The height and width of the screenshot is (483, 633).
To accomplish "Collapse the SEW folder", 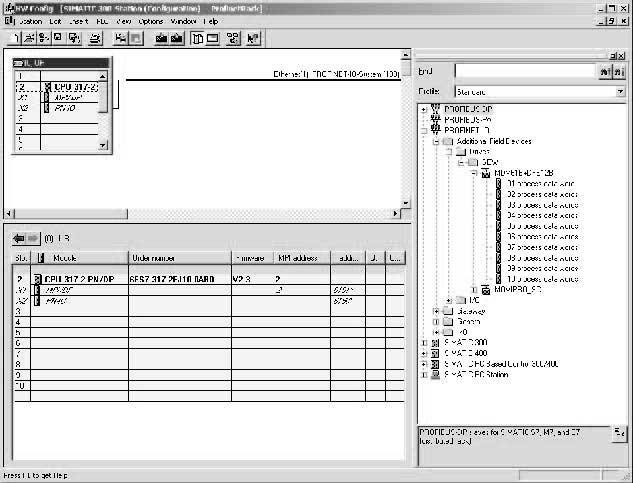I will coord(461,162).
